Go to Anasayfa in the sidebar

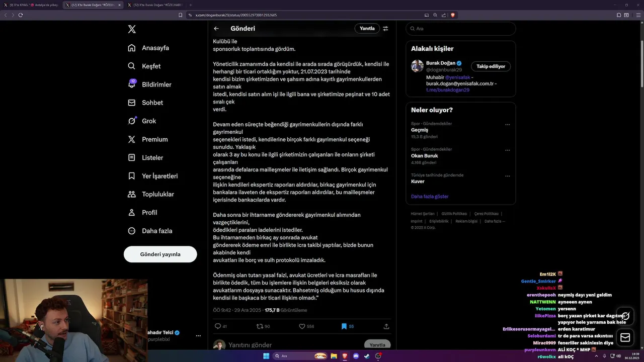[148, 48]
